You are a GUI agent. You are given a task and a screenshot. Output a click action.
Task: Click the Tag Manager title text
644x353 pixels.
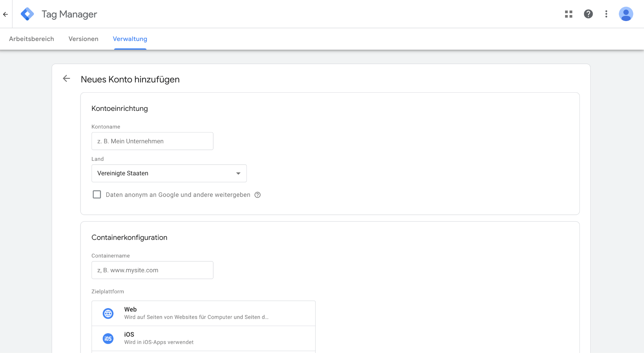(69, 14)
